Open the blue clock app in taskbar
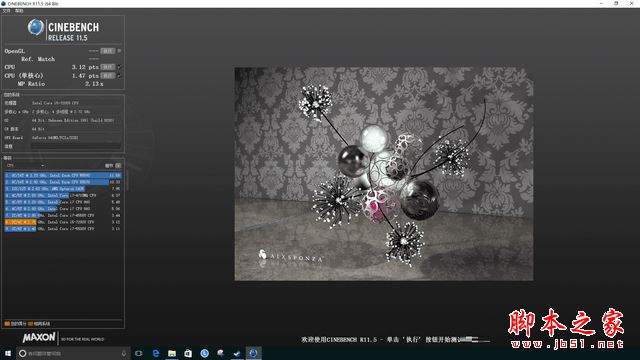Screen dimensions: 640x360 [204, 353]
